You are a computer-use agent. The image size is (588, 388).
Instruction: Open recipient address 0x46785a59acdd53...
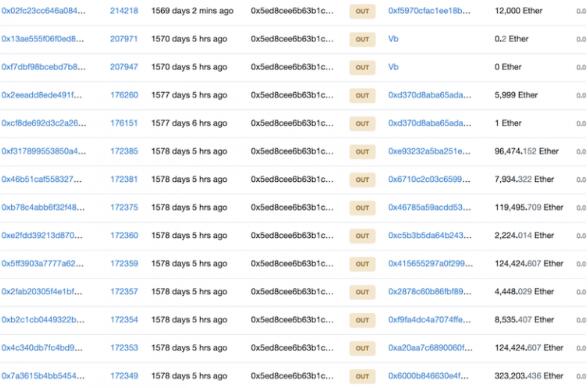coord(430,208)
